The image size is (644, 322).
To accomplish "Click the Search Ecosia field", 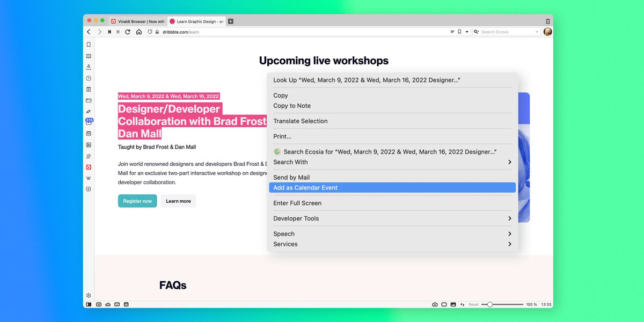I will (507, 32).
